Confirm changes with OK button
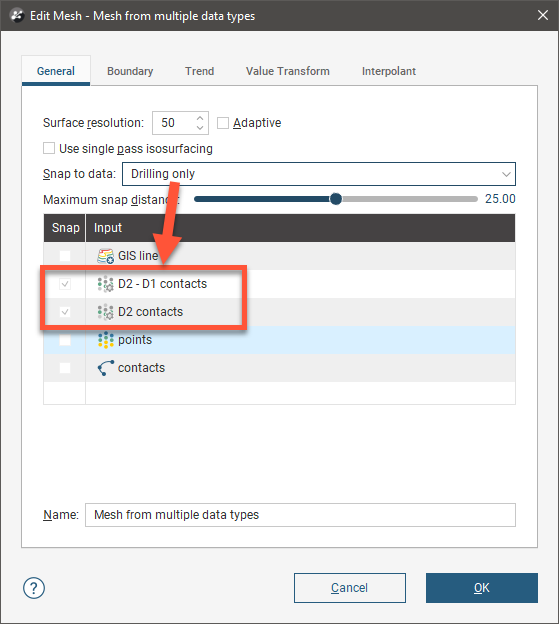This screenshot has width=559, height=624. click(482, 588)
